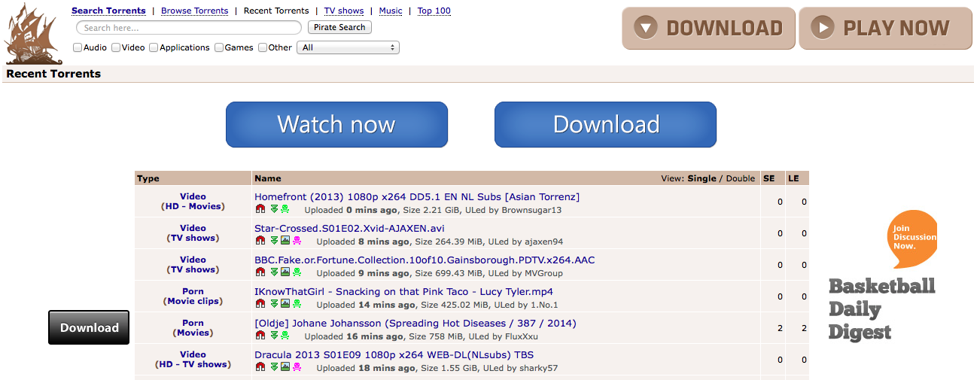Open magnet link for Dracula 2013 S01E09
The height and width of the screenshot is (380, 980).
pos(260,368)
